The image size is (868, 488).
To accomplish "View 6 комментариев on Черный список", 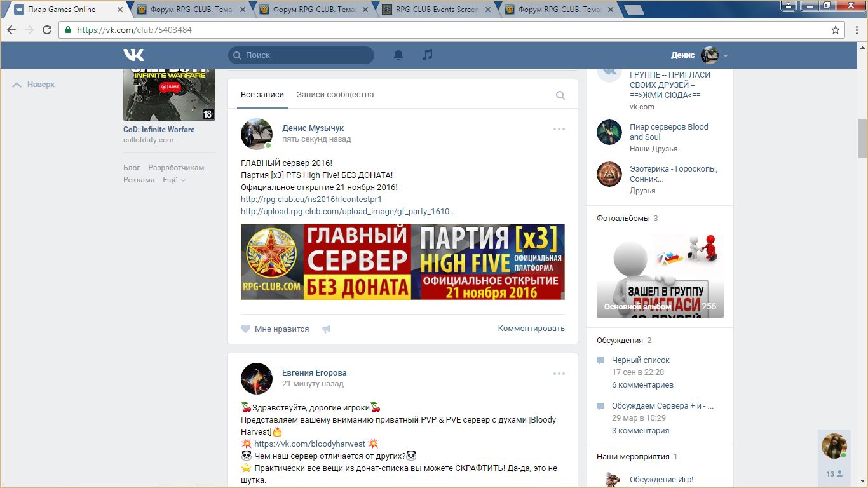I will pos(642,385).
